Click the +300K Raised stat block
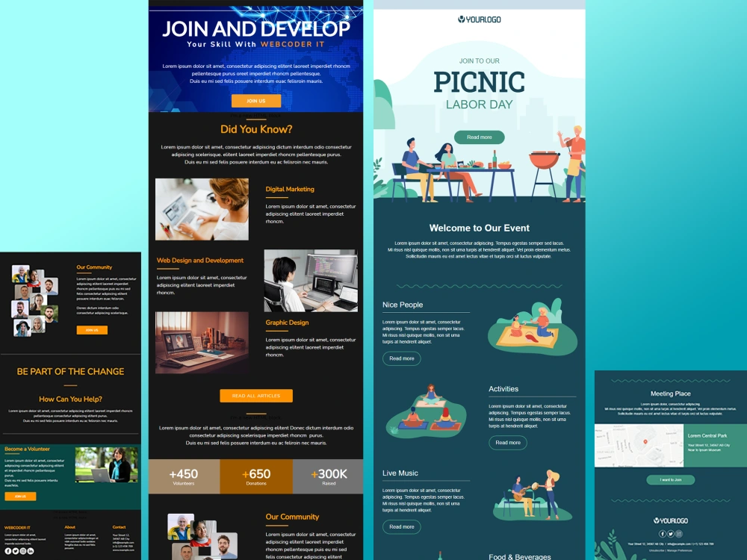The image size is (747, 560). [x=328, y=476]
